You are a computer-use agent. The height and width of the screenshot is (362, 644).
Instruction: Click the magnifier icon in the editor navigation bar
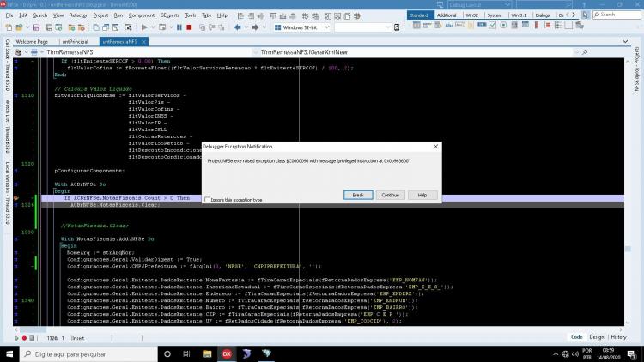(585, 52)
